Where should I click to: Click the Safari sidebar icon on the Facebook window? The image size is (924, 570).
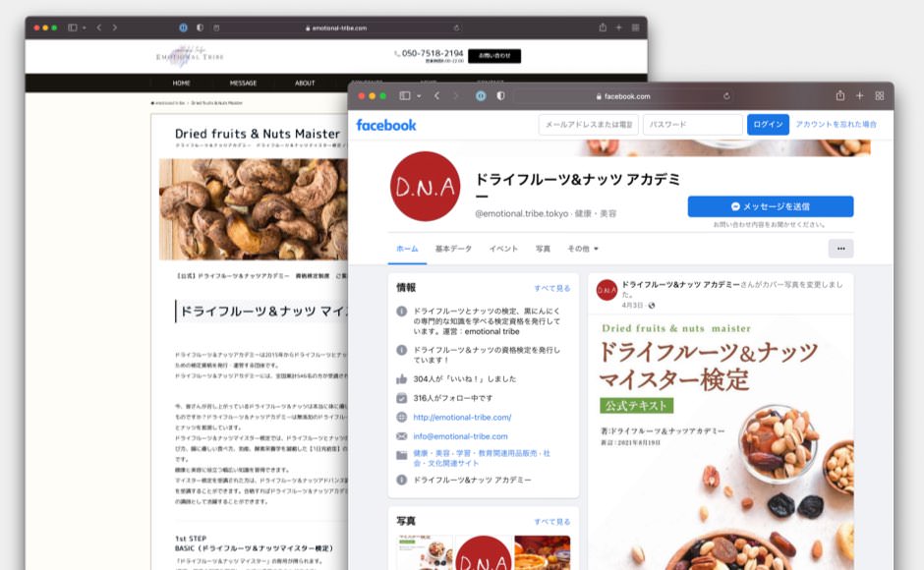pyautogui.click(x=403, y=95)
